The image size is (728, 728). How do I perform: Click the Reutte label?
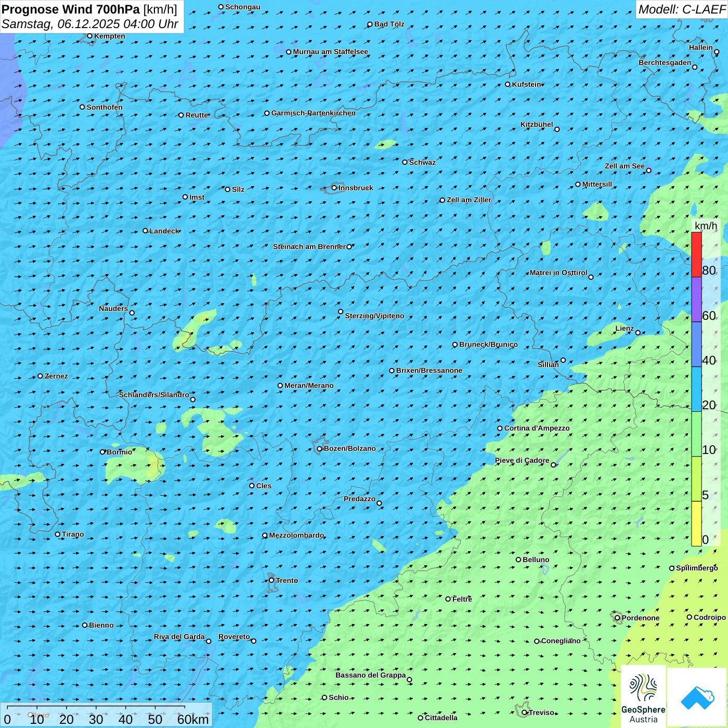tap(197, 115)
